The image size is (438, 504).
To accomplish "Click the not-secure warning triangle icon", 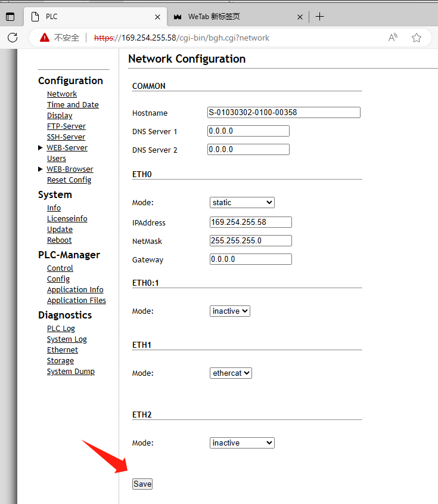I will (x=45, y=38).
